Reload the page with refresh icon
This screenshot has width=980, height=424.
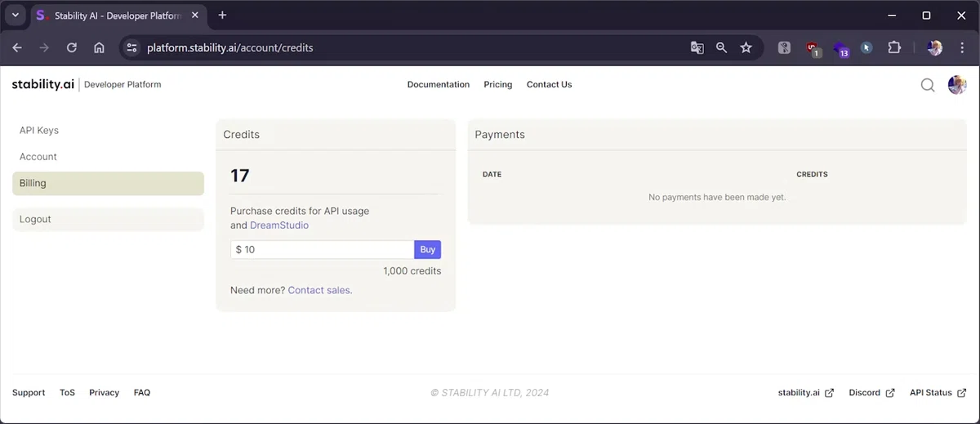72,47
